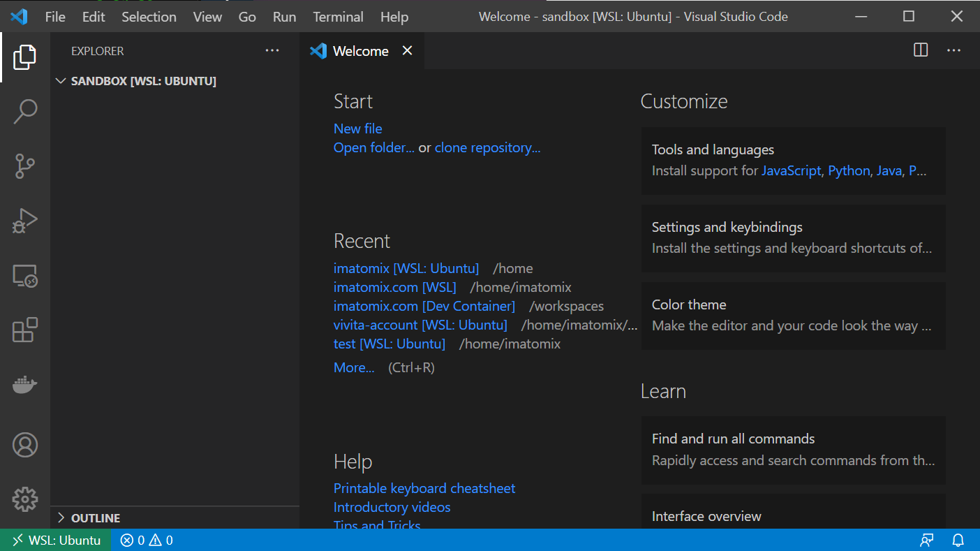
Task: Open the Docker view icon
Action: tap(25, 384)
